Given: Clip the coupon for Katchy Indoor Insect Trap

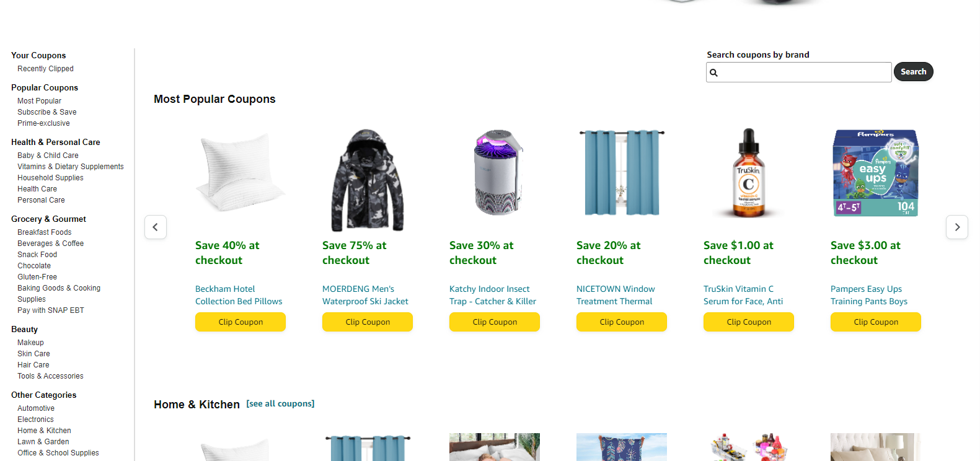Looking at the screenshot, I should pos(494,322).
